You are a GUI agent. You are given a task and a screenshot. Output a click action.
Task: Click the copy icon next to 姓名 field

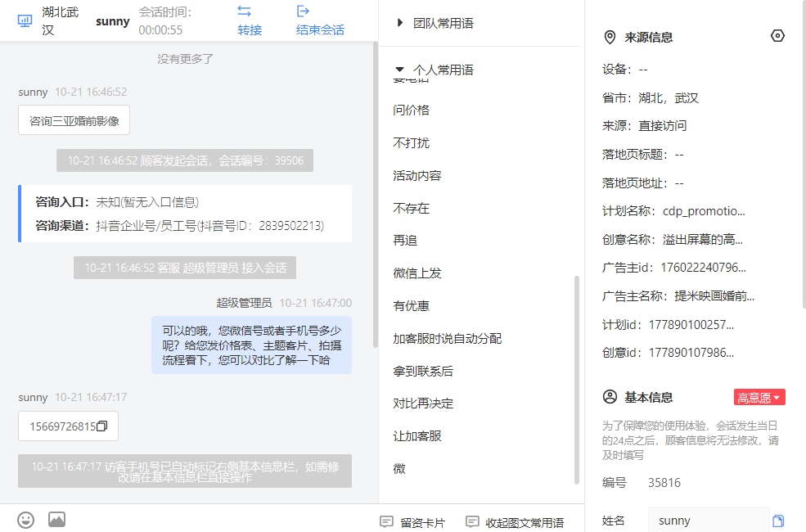778,521
